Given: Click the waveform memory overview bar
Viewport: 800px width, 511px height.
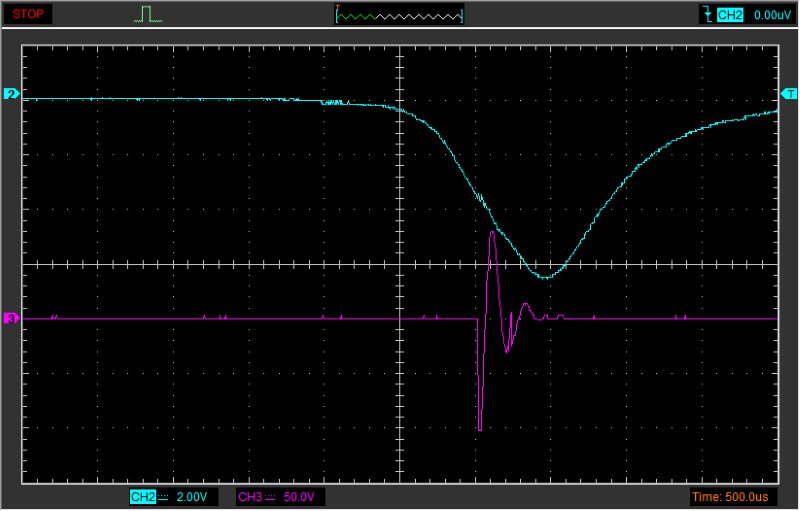Looking at the screenshot, I should pos(399,16).
